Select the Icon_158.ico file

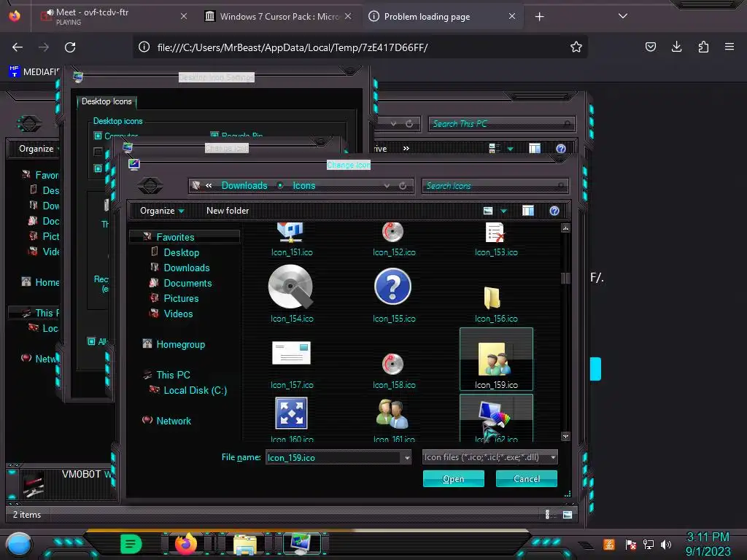tap(393, 370)
